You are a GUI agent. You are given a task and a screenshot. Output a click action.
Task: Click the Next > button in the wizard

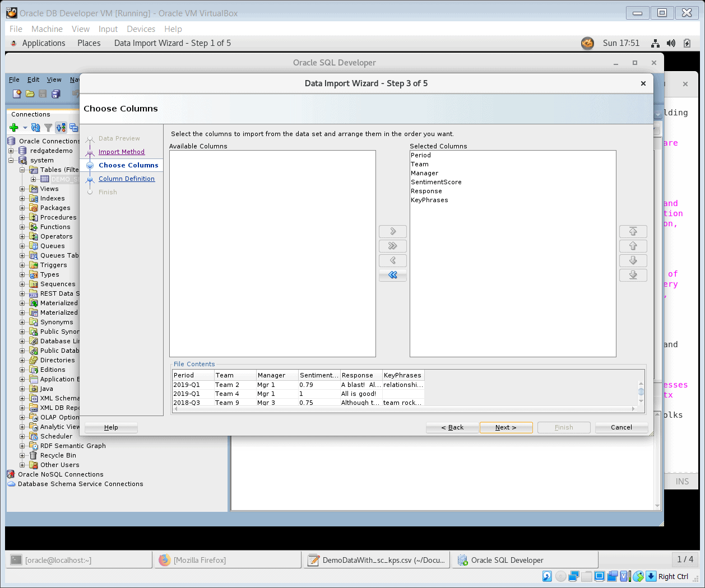(x=506, y=427)
